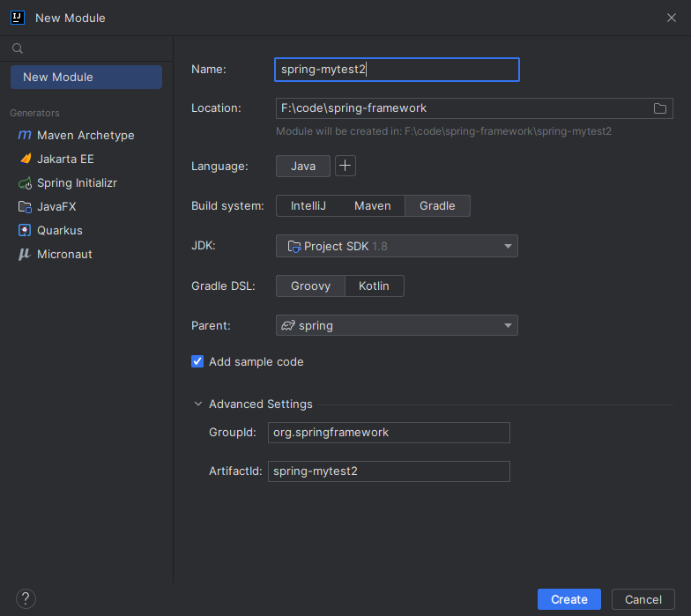Click the Quarkus generator icon
Image resolution: width=691 pixels, height=616 pixels.
pos(25,230)
